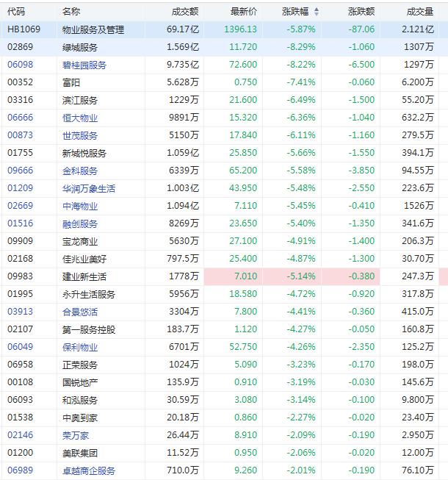Click the 金科服务 price 65.200
448x480 pixels.
coord(243,171)
